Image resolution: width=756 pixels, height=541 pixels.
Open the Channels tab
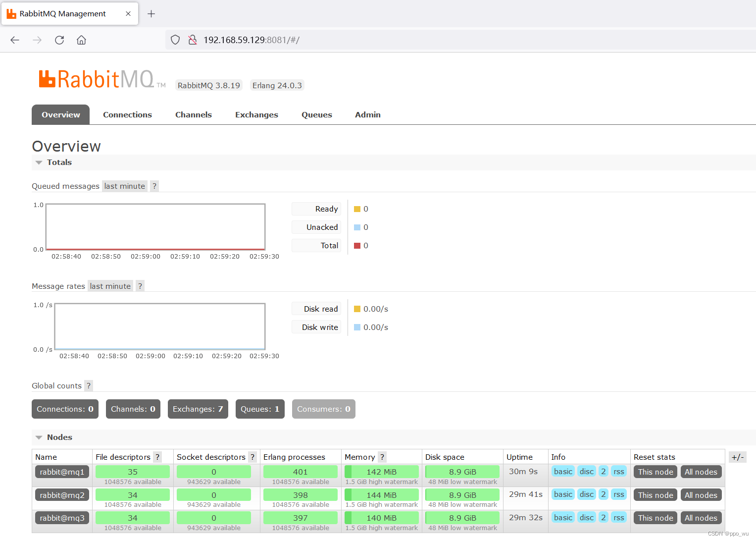pyautogui.click(x=194, y=115)
